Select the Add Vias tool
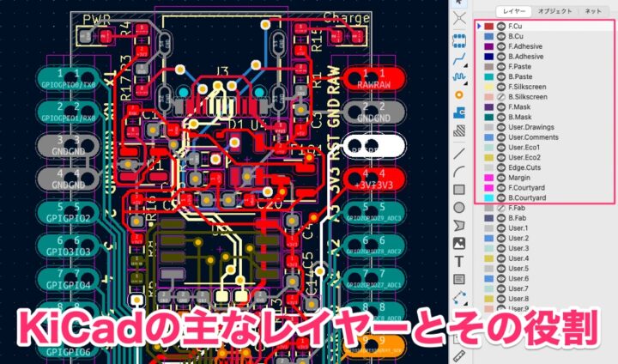This screenshot has height=364, width=618. (x=459, y=94)
